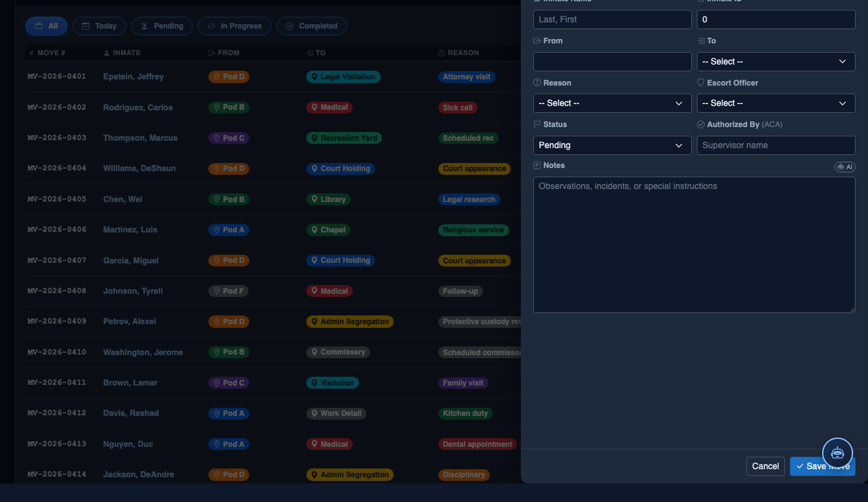Click the AI notes generator badge
This screenshot has height=502, width=868.
[x=845, y=167]
